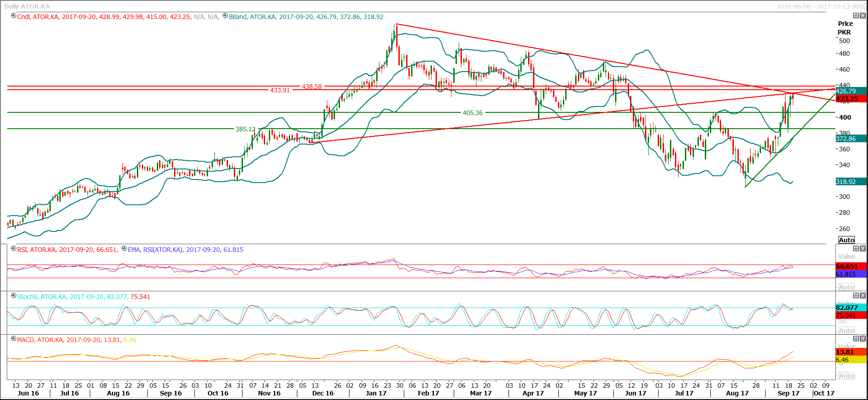The image size is (868, 400).
Task: Click the 500 price axis tick label
Action: coord(844,41)
